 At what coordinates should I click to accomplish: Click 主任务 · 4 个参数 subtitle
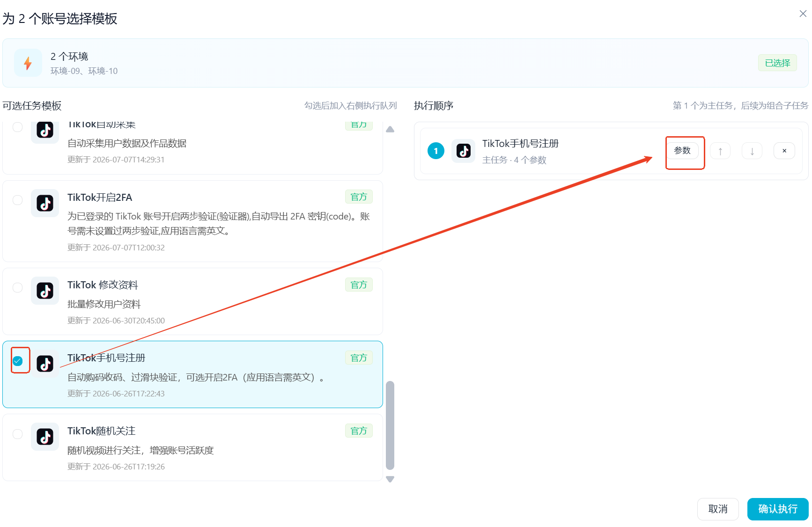click(514, 160)
